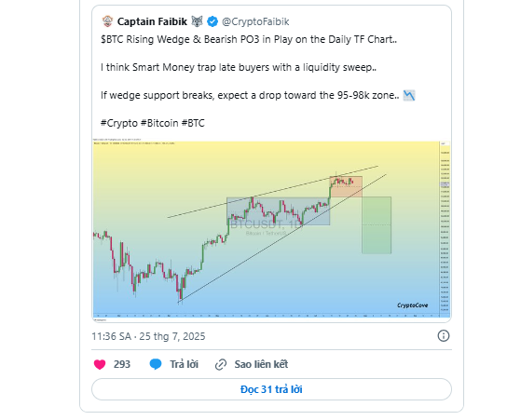Open the tweet info circle icon
Screen dimensions: 521x420
444,335
